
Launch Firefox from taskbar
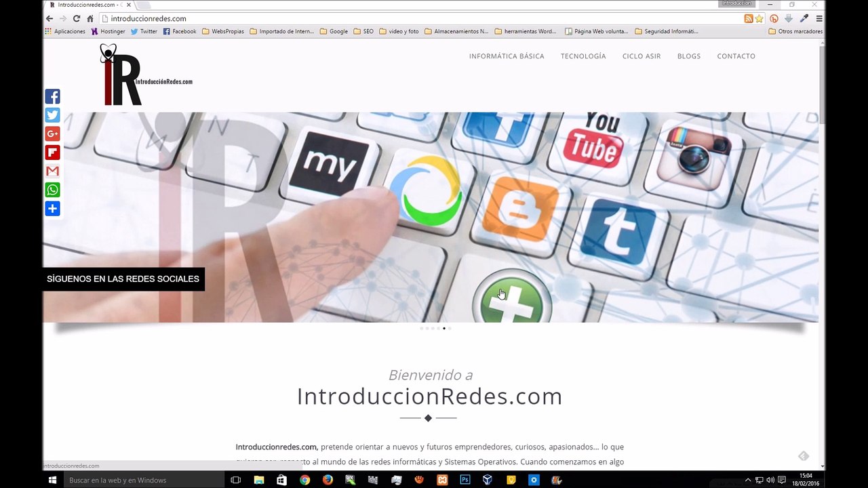328,480
